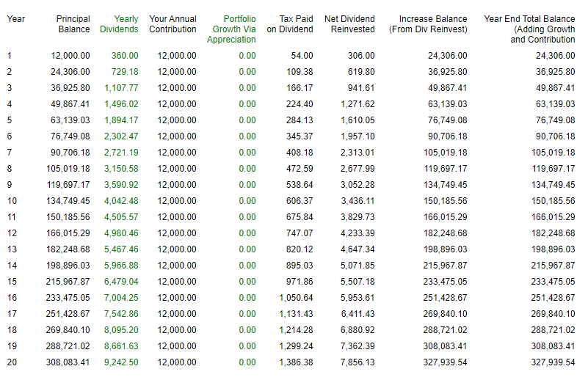Screen dimensions: 588x380
Task: Select yearly dividend value 4,042.48
Action: 121,201
